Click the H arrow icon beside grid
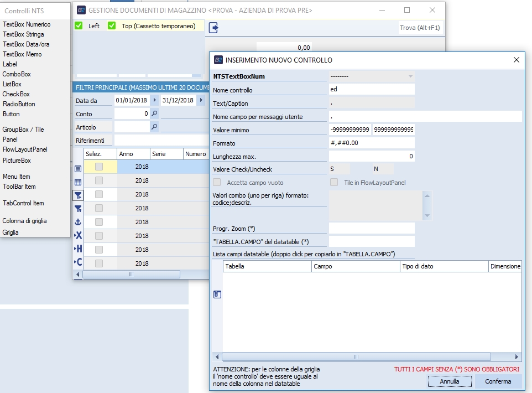This screenshot has width=532, height=393. [78, 249]
